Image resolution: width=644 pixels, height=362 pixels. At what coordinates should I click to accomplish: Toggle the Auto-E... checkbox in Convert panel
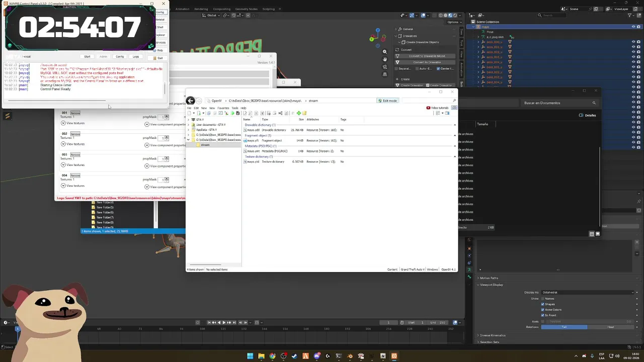pos(418,68)
